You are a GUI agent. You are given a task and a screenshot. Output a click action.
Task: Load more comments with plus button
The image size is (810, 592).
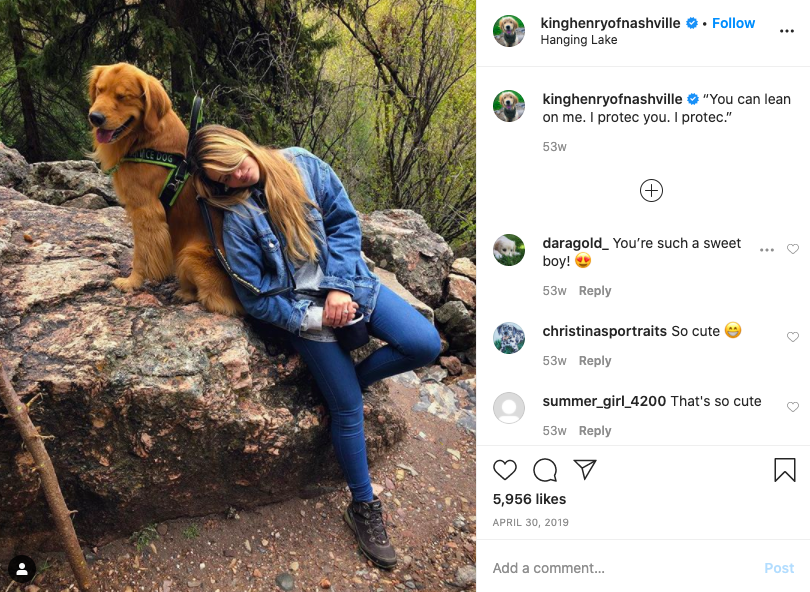651,191
